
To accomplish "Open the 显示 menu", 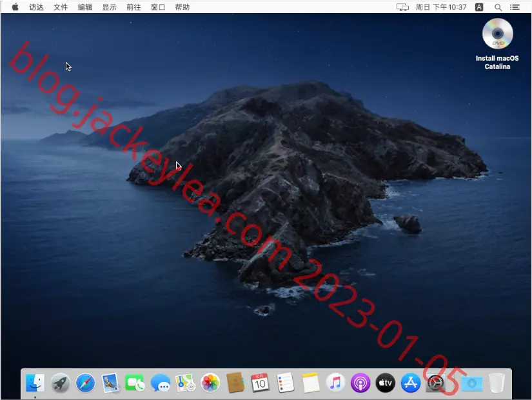I will pos(109,7).
